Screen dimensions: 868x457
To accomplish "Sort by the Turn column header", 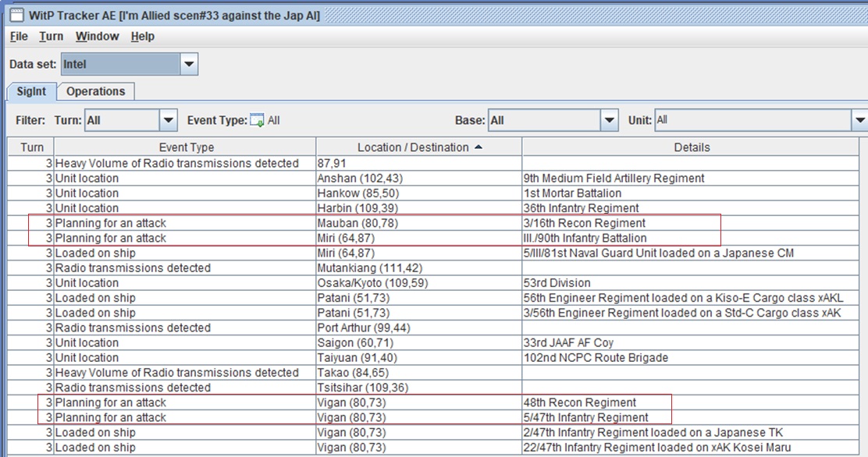I will pyautogui.click(x=31, y=147).
